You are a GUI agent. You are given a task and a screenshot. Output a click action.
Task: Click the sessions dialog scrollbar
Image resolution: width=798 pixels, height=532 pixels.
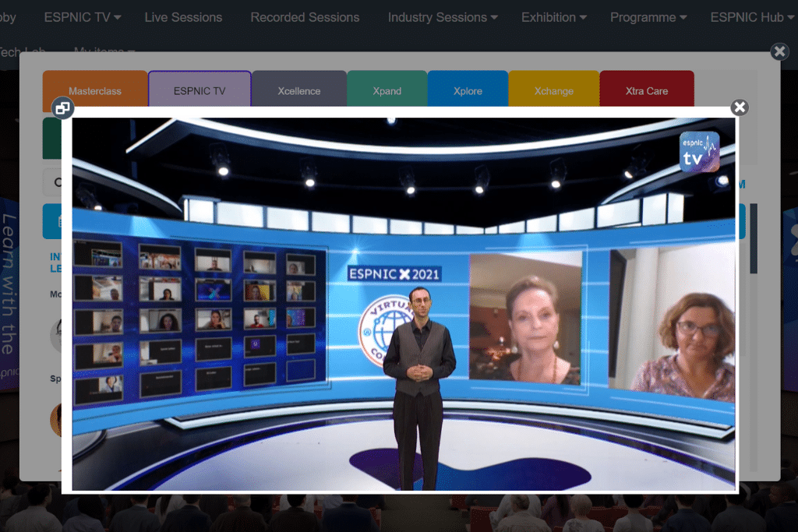754,238
